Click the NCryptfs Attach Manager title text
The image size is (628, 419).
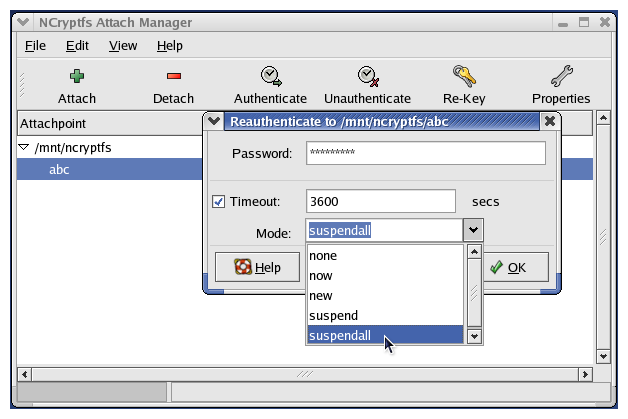tap(115, 22)
